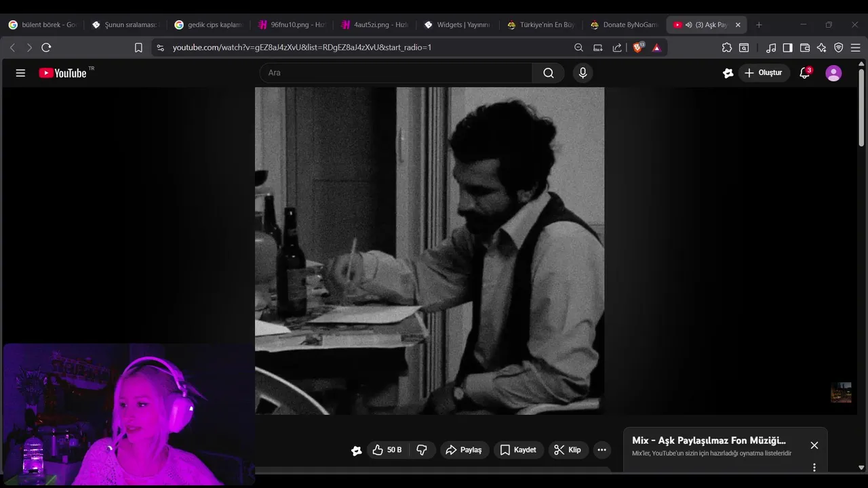Viewport: 868px width, 488px height.
Task: Open a new browser tab
Action: click(759, 24)
